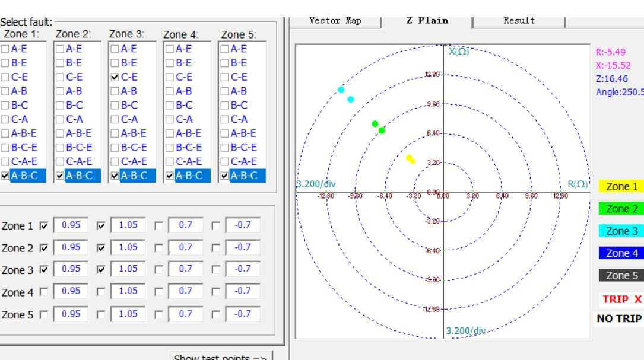The height and width of the screenshot is (360, 644).
Task: Click lower green Zone 2 test point
Action: coord(382,130)
